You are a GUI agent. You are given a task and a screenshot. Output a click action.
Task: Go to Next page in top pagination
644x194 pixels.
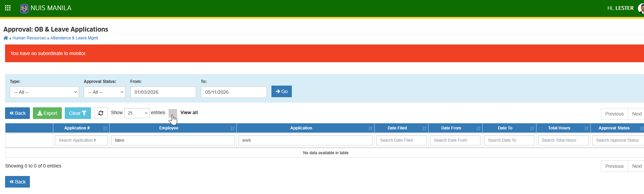coord(637,114)
